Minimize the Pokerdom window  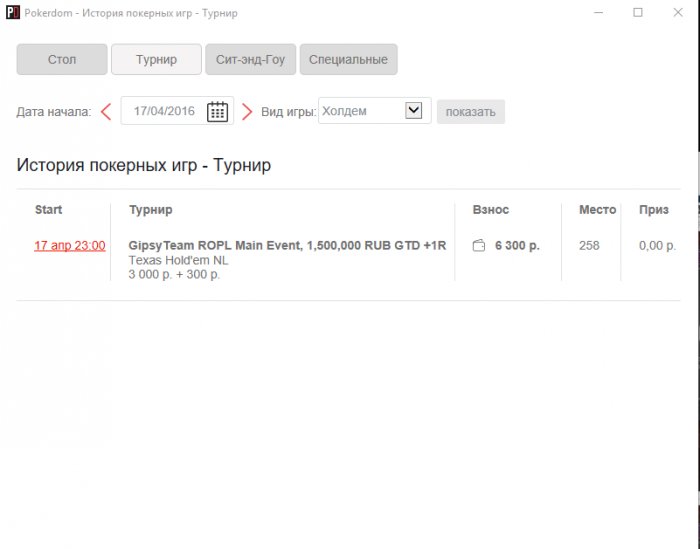point(598,12)
